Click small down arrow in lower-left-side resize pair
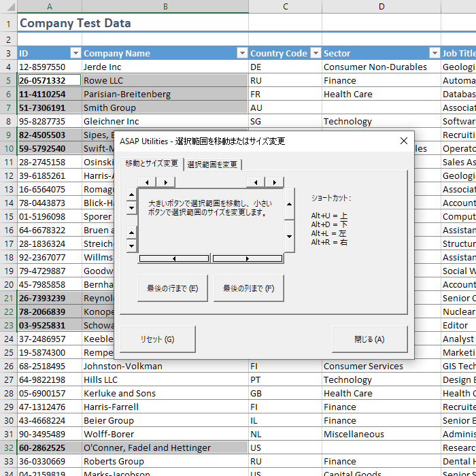 (x=131, y=246)
